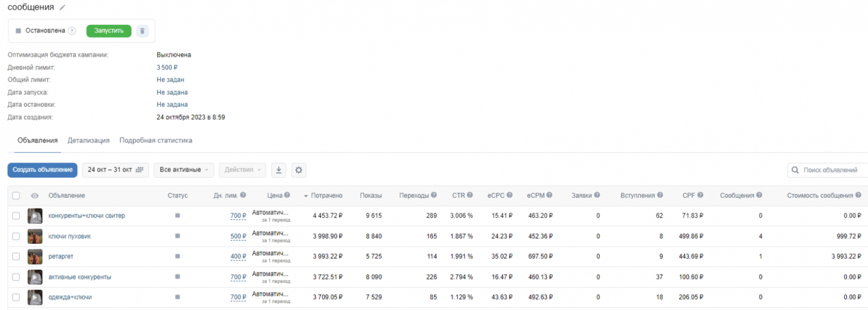The width and height of the screenshot is (868, 310).
Task: Edit 400 ₽ limit of ретаргет
Action: [x=238, y=256]
